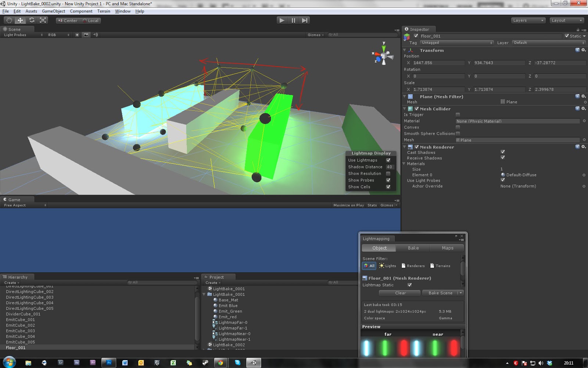The image size is (588, 368).
Task: Select the Hand (pan) tool
Action: (x=9, y=21)
